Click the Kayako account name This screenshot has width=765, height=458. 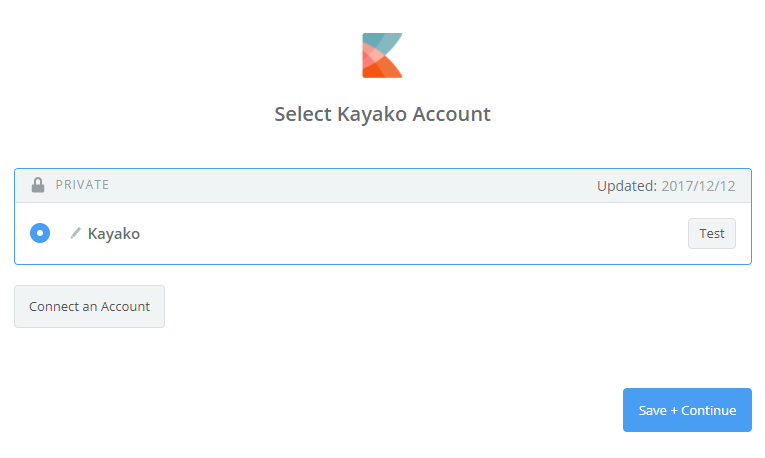click(114, 234)
